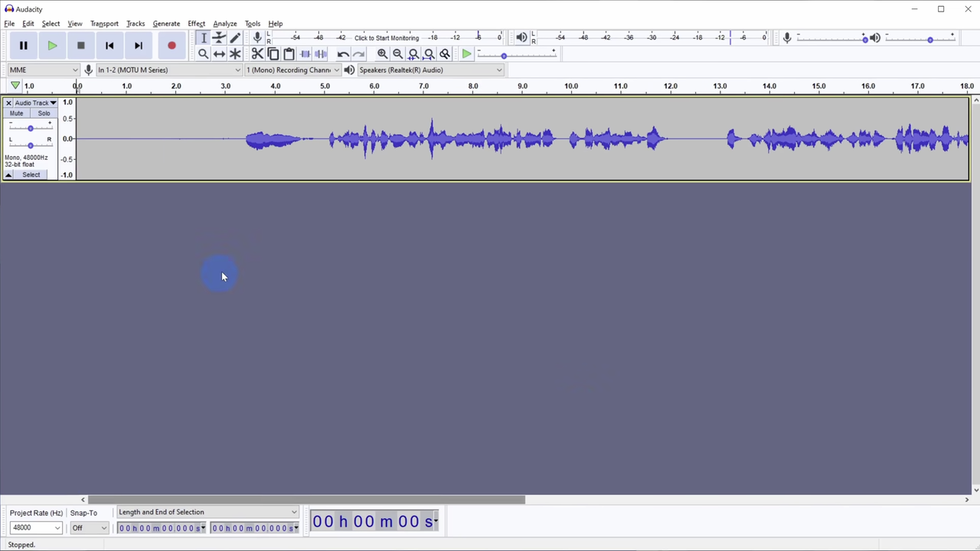Click the Fit Project to Width icon
The width and height of the screenshot is (980, 551).
tap(429, 54)
